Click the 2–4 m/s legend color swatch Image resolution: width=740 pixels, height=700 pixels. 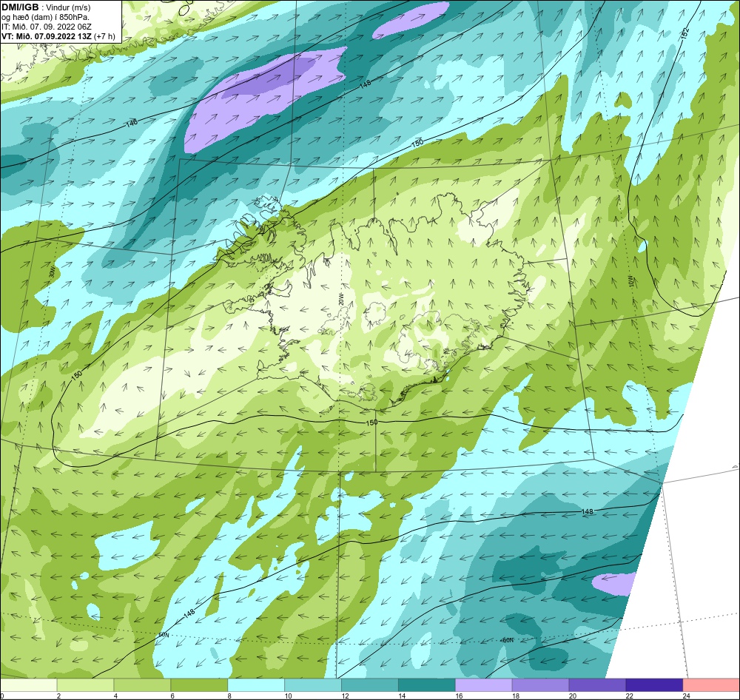[85, 685]
